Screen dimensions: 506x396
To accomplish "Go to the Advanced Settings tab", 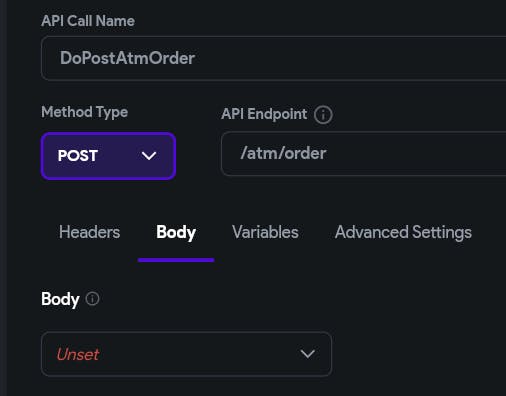I will [403, 232].
